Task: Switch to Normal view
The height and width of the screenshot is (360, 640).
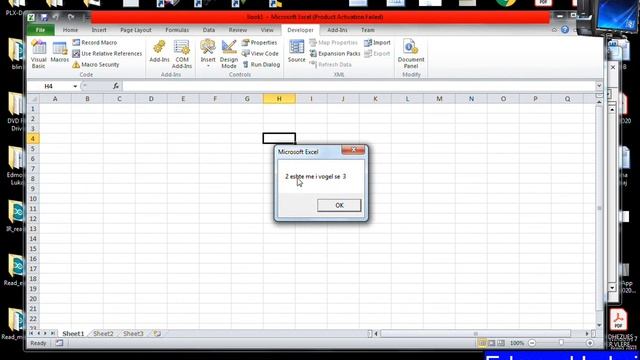Action: [482, 343]
